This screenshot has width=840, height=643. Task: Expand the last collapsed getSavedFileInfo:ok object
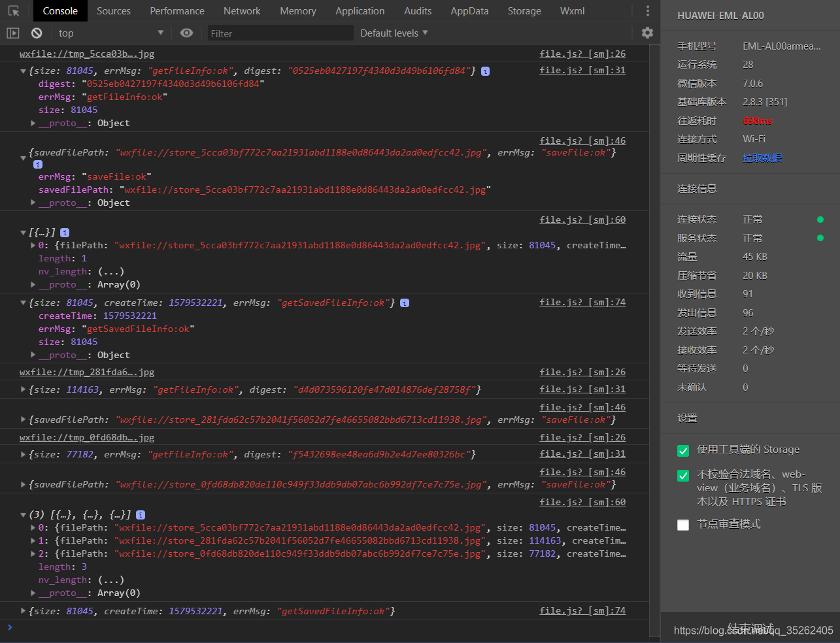[24, 612]
